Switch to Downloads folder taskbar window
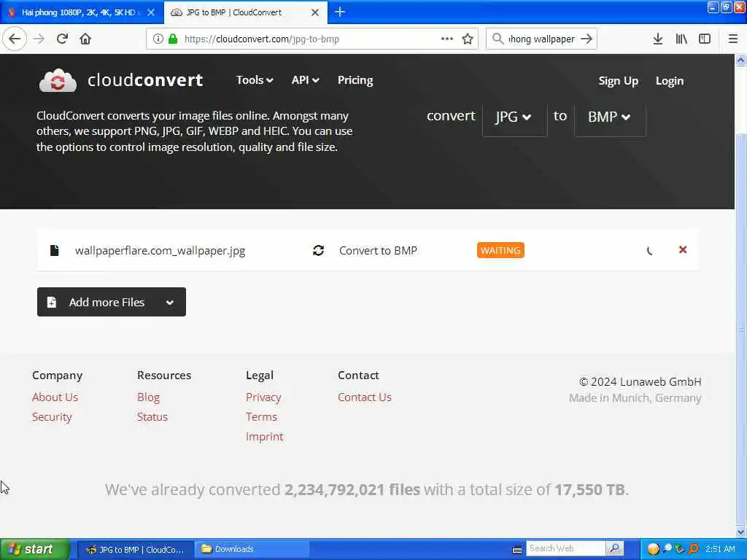This screenshot has height=560, width=747. pyautogui.click(x=252, y=549)
